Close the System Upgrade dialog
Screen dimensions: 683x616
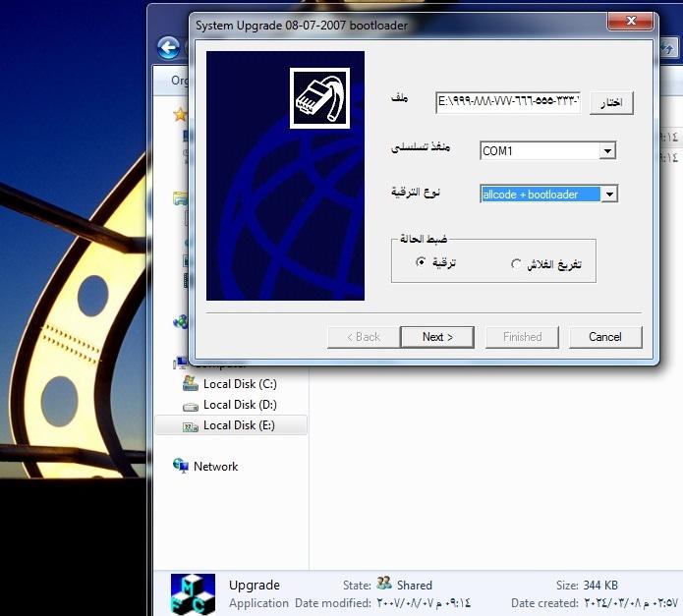630,21
